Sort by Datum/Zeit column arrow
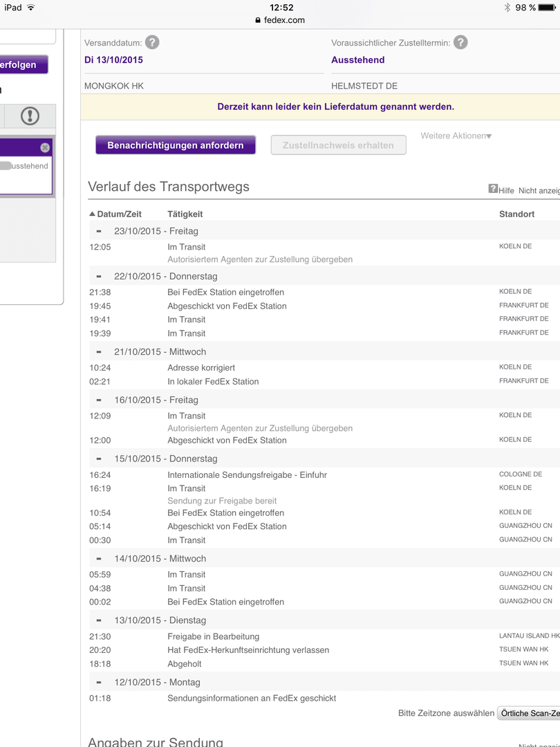This screenshot has height=747, width=560. (x=93, y=214)
